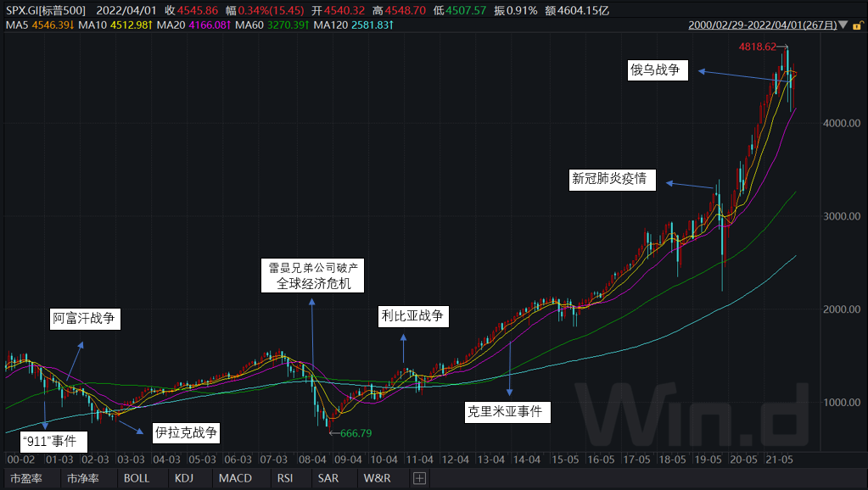Click the SPX.GI[标普500] ticker name
The height and width of the screenshot is (490, 868).
click(x=46, y=10)
